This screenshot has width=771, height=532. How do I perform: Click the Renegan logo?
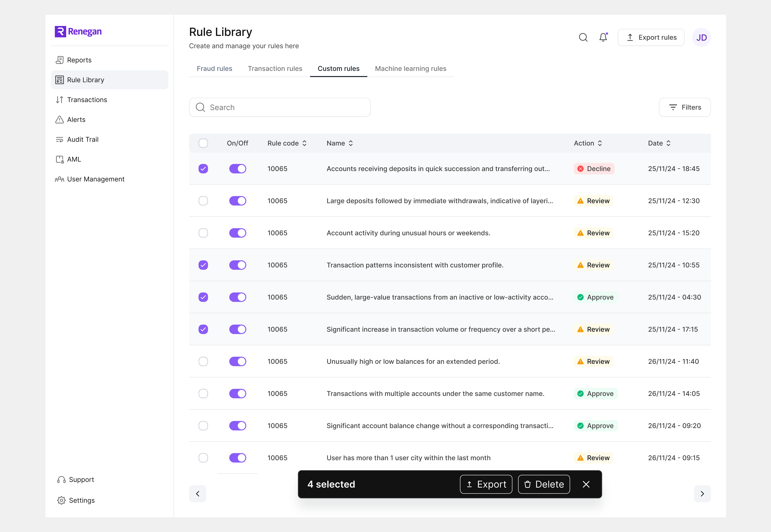[78, 32]
